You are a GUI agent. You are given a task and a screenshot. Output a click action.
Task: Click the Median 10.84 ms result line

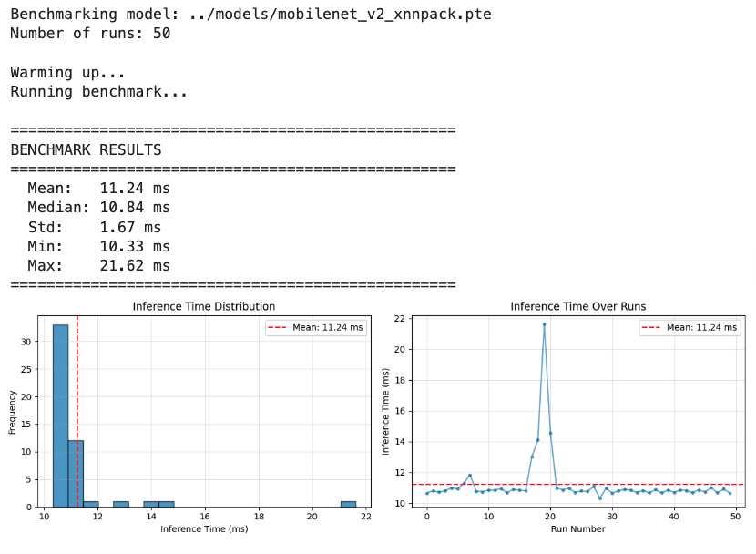click(98, 208)
